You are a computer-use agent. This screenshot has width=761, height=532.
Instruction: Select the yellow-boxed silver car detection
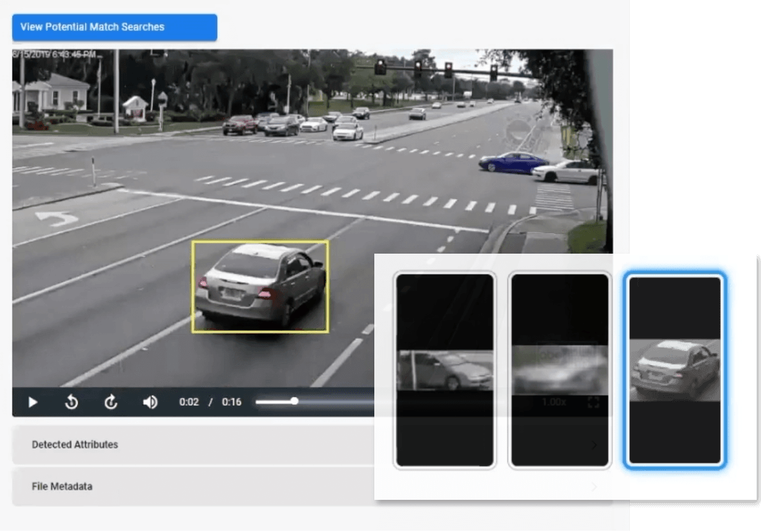(260, 286)
